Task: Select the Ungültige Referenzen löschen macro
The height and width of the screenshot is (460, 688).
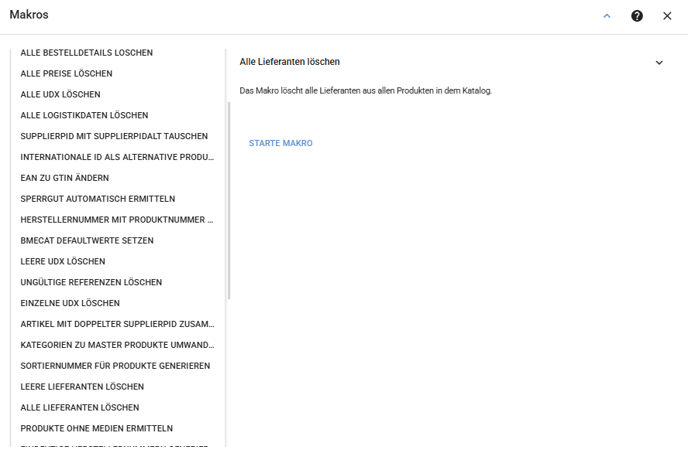Action: pos(91,283)
